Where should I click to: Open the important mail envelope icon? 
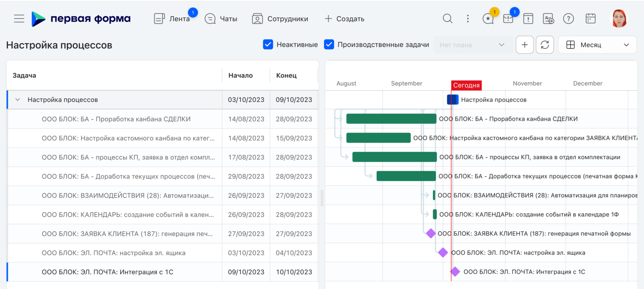tap(508, 18)
